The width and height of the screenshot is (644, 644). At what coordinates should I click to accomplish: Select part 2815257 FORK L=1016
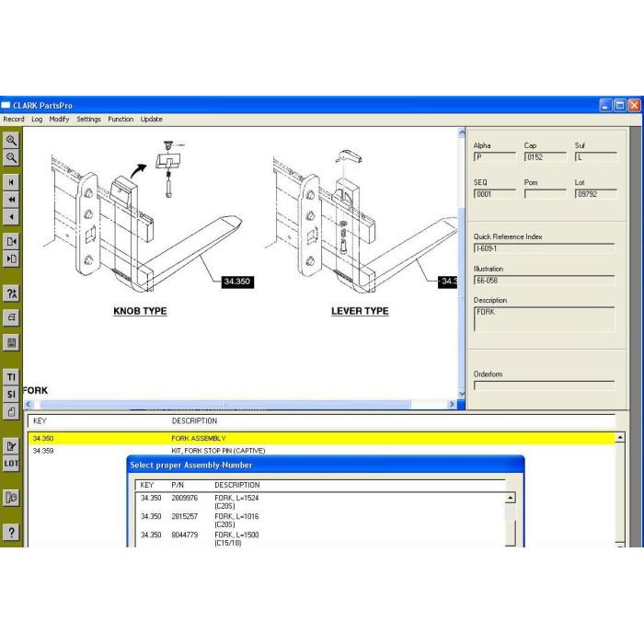pos(322,520)
